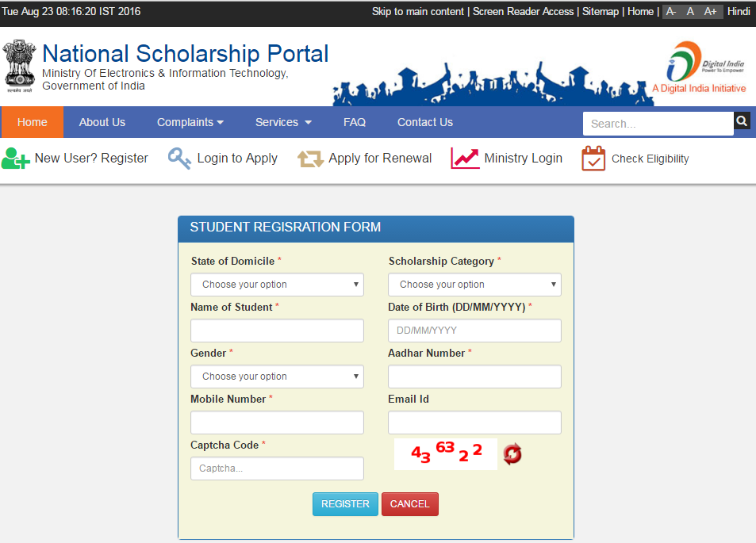This screenshot has width=756, height=543.
Task: Focus the Date of Birth field
Action: (474, 331)
